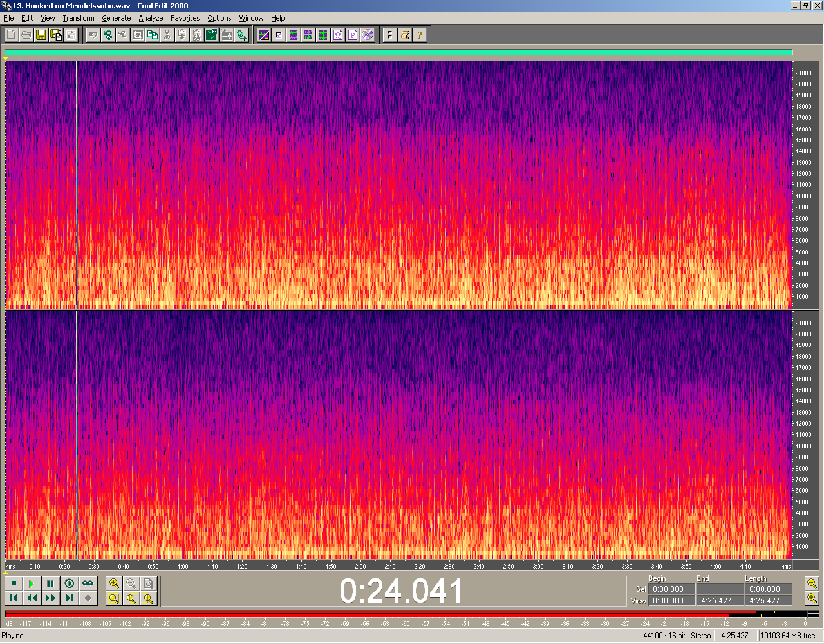The width and height of the screenshot is (824, 644).
Task: Click the Save file floppy icon
Action: [41, 35]
